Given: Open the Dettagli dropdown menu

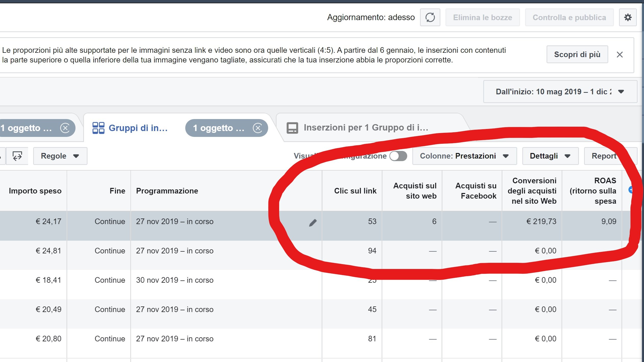Looking at the screenshot, I should [x=550, y=156].
